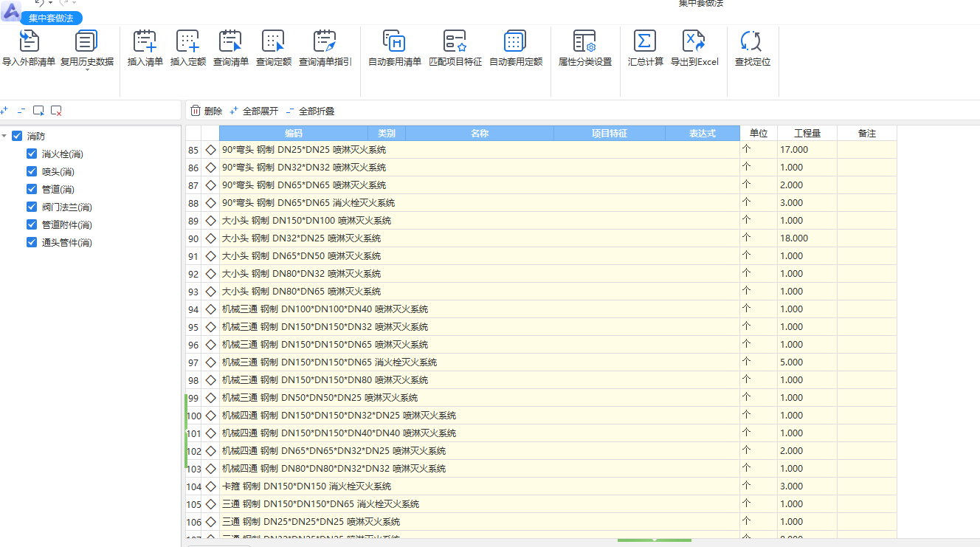The height and width of the screenshot is (547, 980).
Task: Click 编码 column header
Action: coord(294,134)
